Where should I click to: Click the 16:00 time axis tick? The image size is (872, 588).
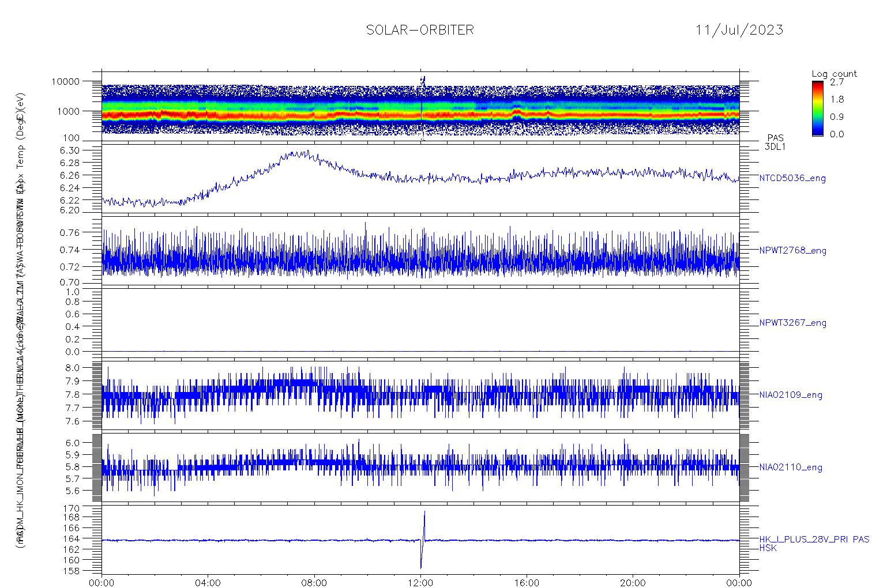[527, 583]
